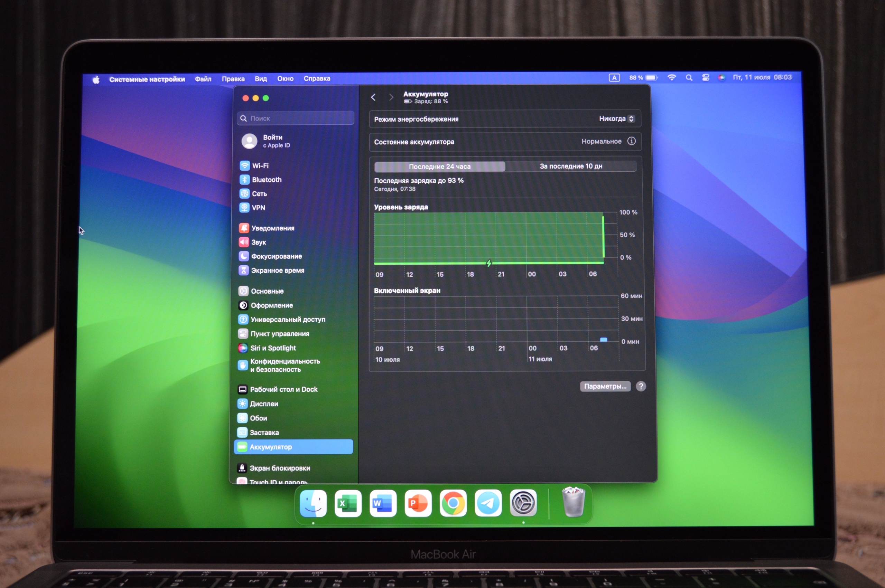Go back with the left chevron
Screen dimensions: 885x588
click(373, 97)
